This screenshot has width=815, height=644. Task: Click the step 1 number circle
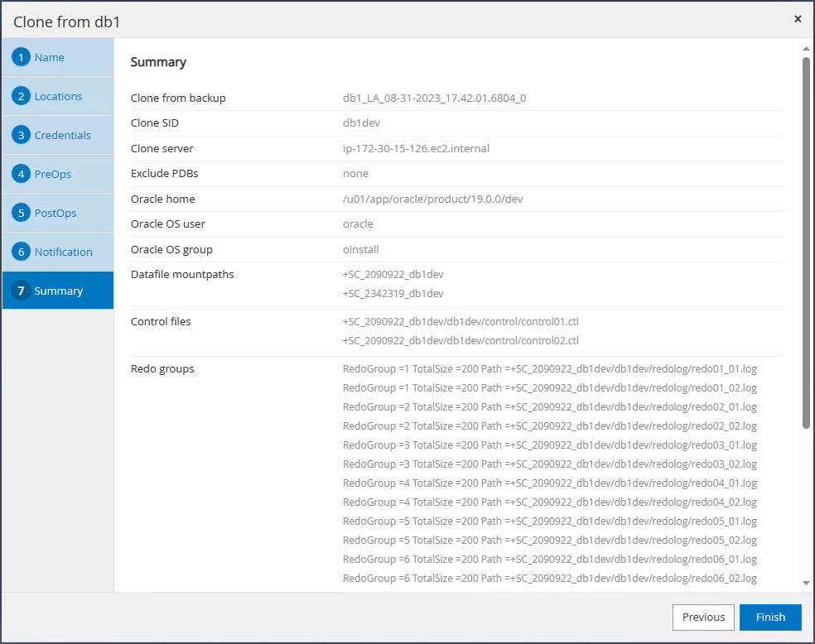coord(22,58)
